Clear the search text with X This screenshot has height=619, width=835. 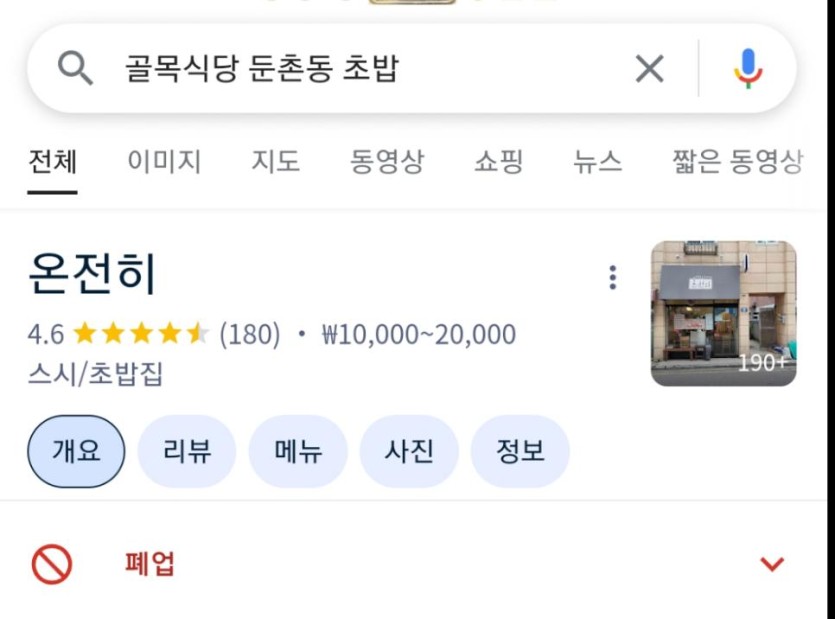tap(649, 69)
